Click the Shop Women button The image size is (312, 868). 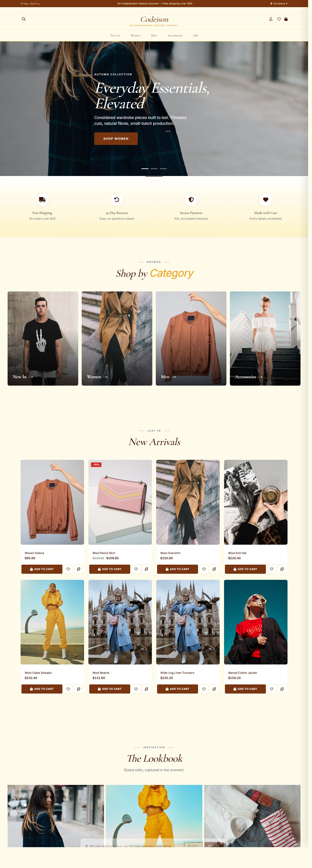tap(116, 138)
